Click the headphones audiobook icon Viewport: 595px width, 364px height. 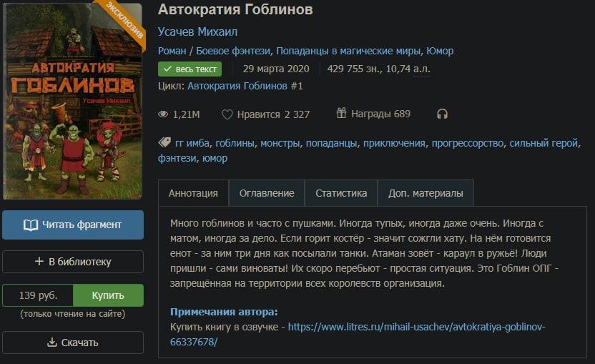442,114
